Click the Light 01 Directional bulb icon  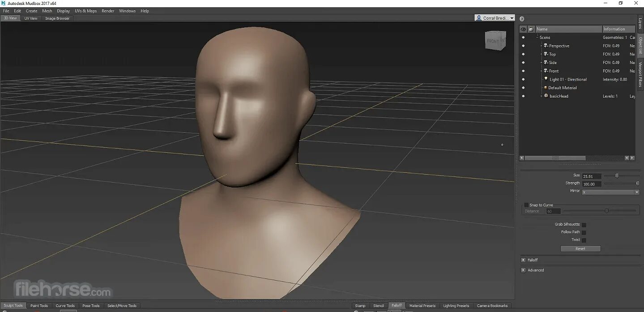(x=546, y=79)
